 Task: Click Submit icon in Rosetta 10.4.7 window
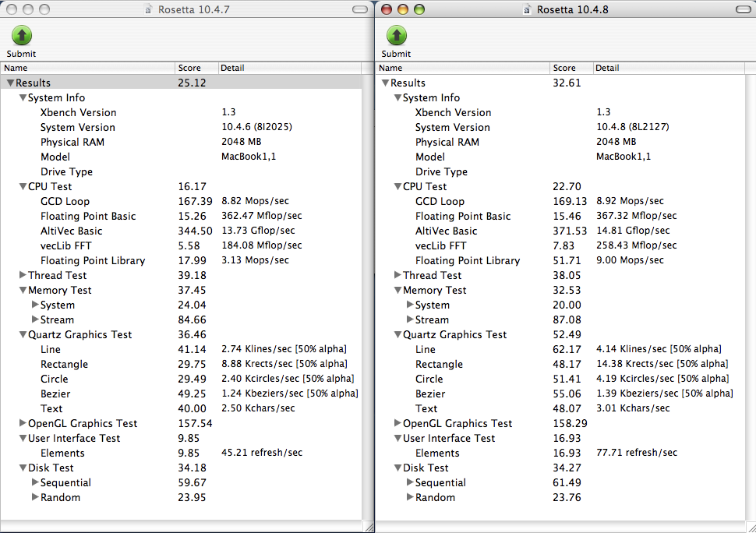(22, 35)
